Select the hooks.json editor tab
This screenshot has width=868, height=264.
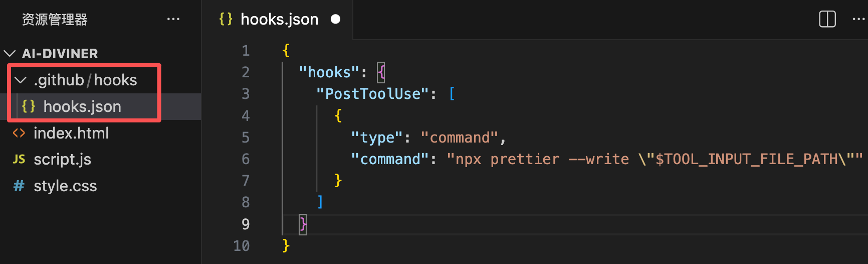coord(279,19)
